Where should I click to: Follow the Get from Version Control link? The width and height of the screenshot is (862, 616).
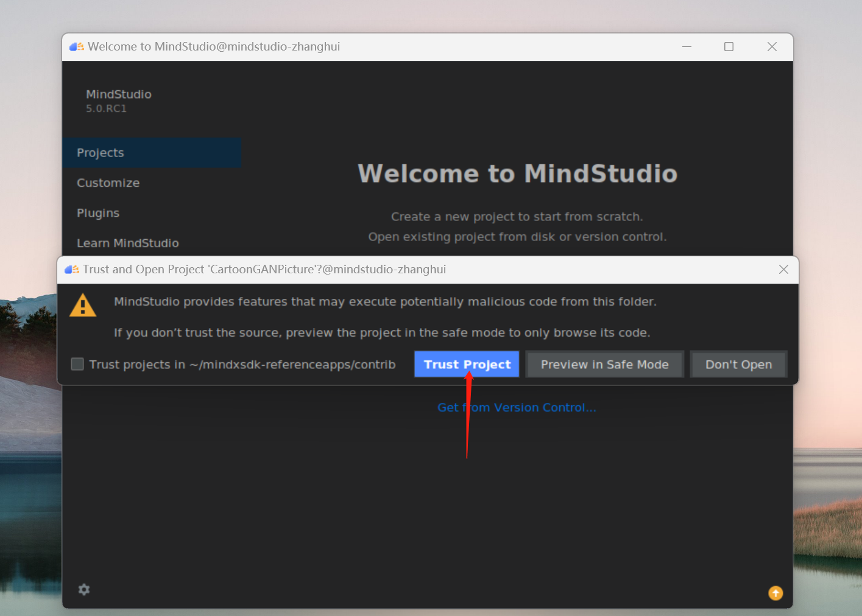point(517,407)
